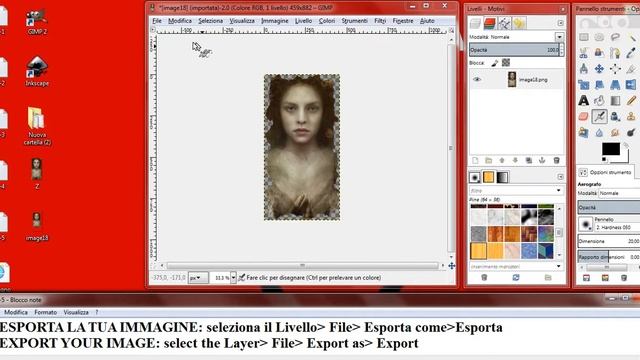This screenshot has height=360, width=640.
Task: Open the Filtri menu
Action: tap(380, 21)
